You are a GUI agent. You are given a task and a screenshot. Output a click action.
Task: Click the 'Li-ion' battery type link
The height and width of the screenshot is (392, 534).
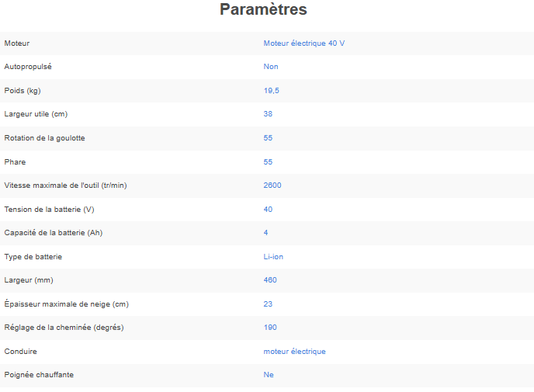(x=273, y=256)
